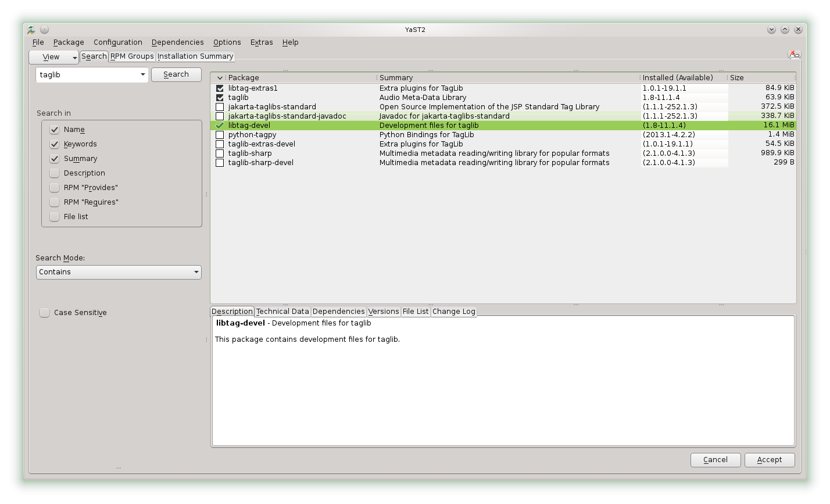Viewport: 830px width, 504px height.
Task: Enable searching in Description
Action: [55, 173]
